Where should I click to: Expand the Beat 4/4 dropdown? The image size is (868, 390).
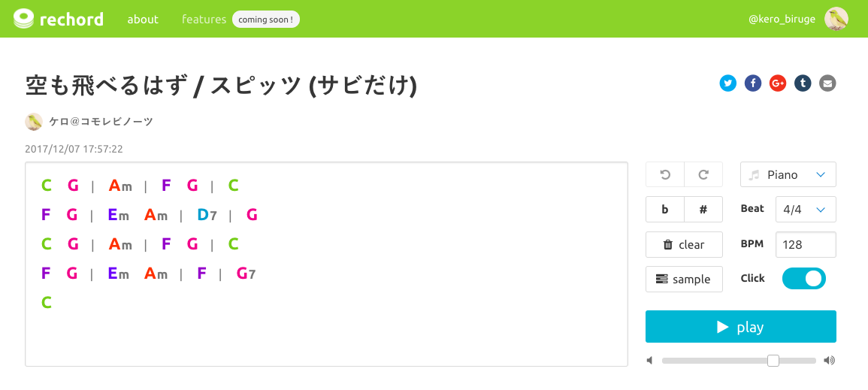pyautogui.click(x=806, y=210)
